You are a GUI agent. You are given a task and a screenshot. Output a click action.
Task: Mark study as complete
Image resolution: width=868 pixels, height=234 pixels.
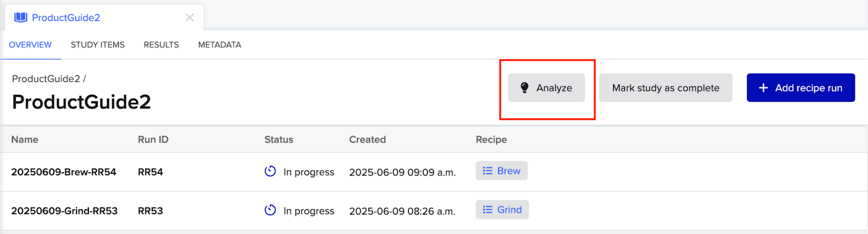pyautogui.click(x=666, y=88)
